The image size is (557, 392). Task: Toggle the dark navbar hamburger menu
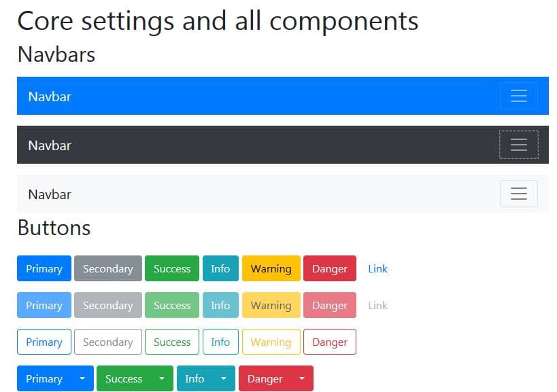(x=519, y=145)
